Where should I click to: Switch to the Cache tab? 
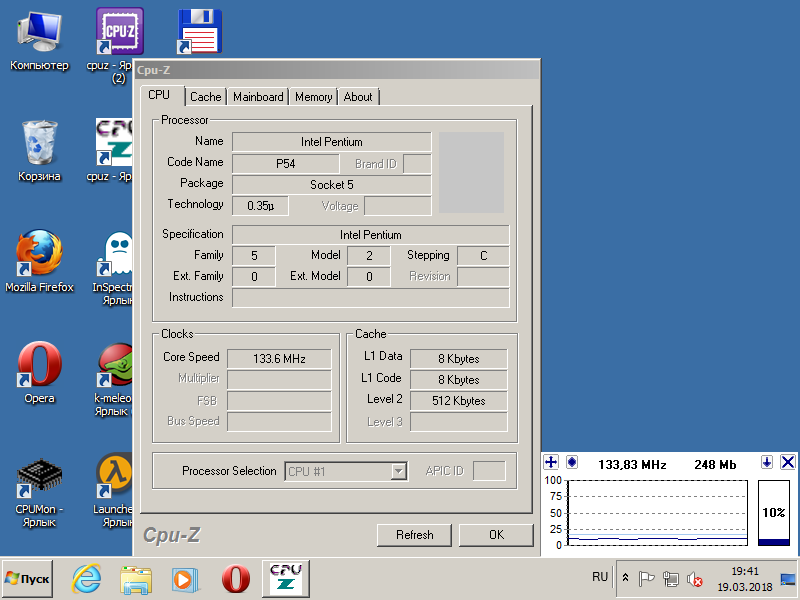click(205, 97)
